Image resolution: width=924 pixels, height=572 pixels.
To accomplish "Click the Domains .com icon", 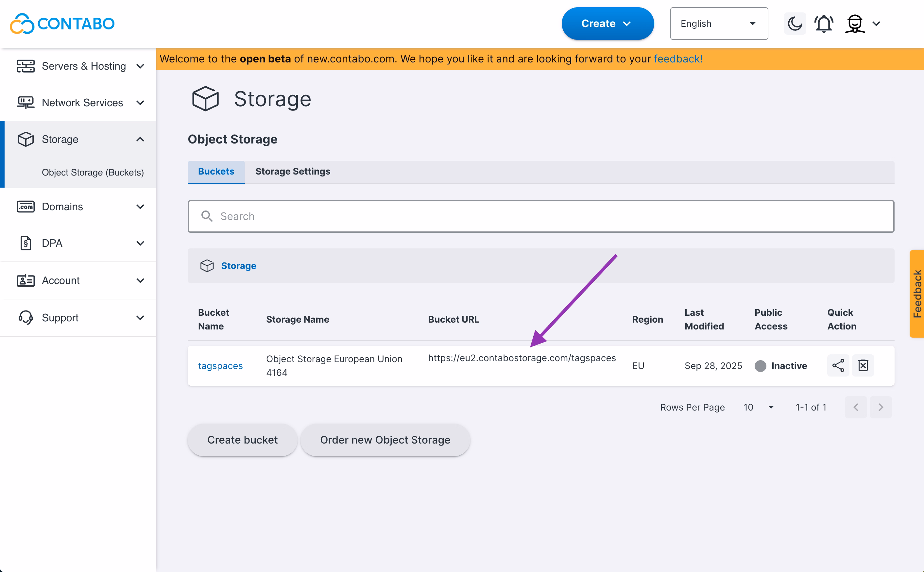I will pos(26,207).
